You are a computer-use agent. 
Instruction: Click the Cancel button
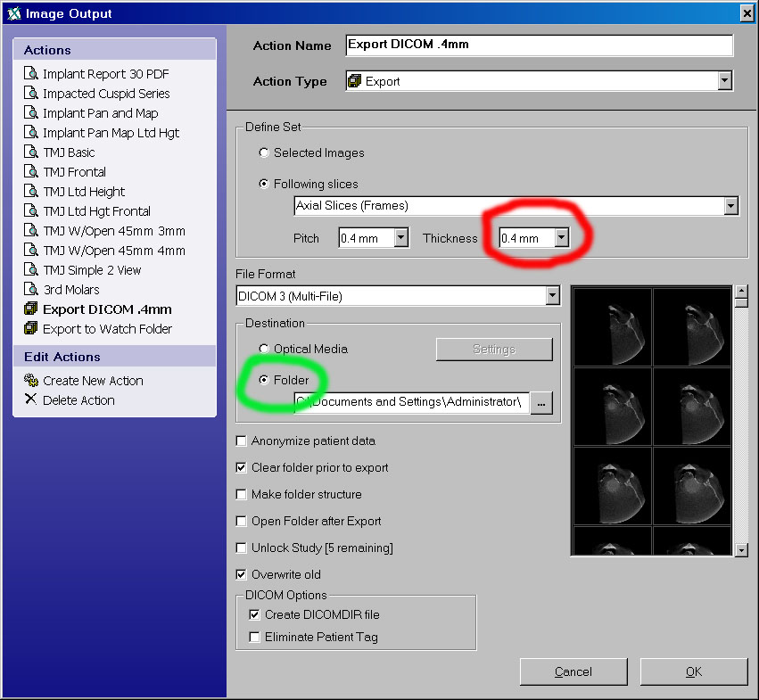click(x=573, y=671)
